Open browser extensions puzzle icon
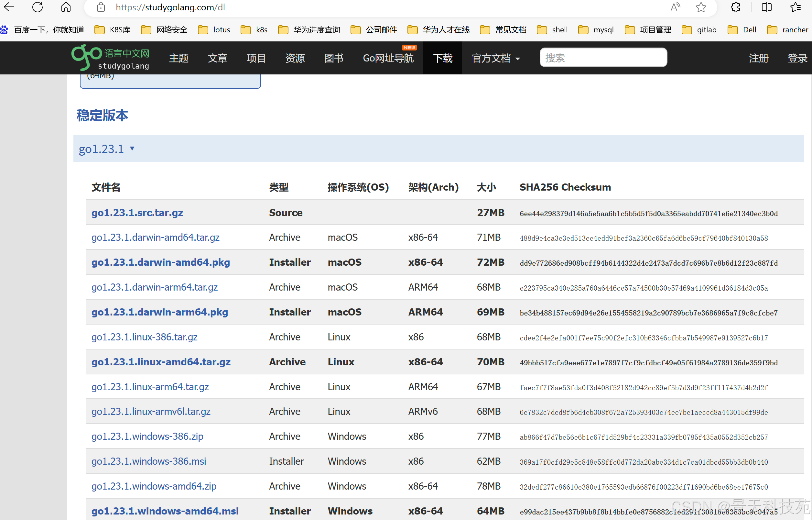Screen dimensions: 812x520 coord(735,7)
